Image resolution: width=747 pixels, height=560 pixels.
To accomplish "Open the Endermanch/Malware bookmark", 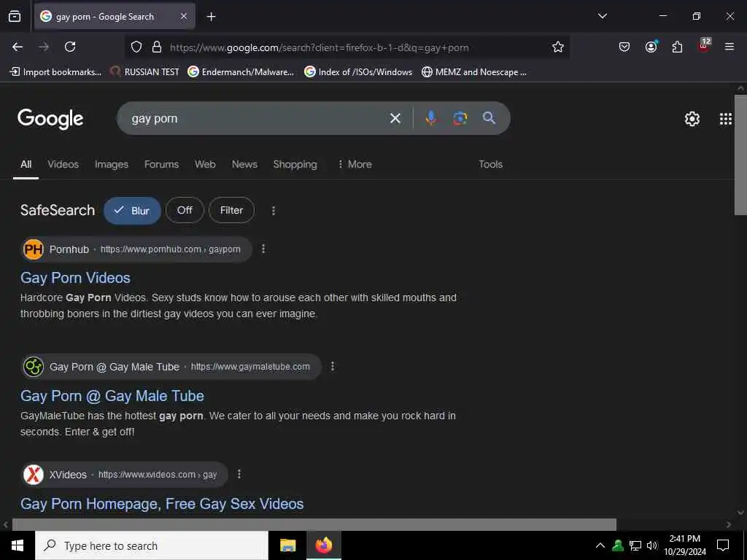I will coord(241,72).
